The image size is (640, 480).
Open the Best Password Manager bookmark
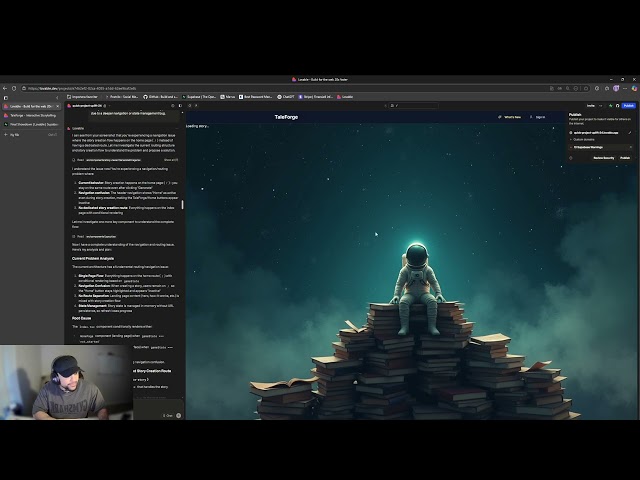click(256, 97)
